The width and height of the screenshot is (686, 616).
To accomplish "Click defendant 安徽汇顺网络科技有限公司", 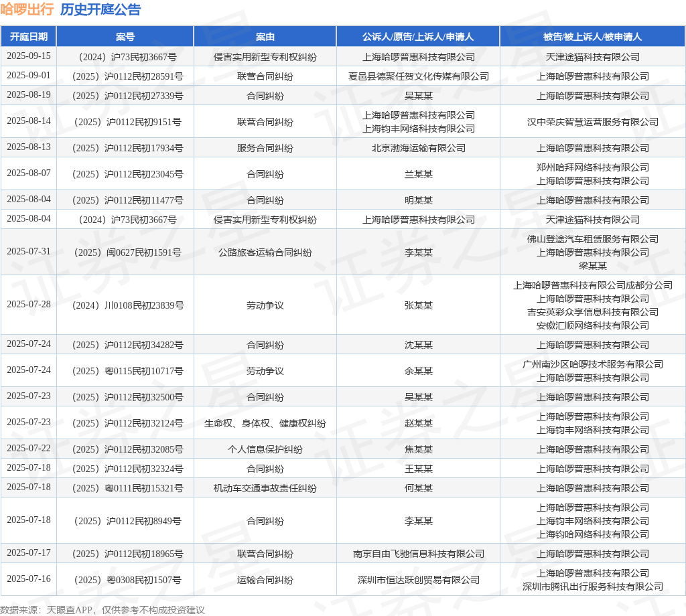I will tap(593, 325).
